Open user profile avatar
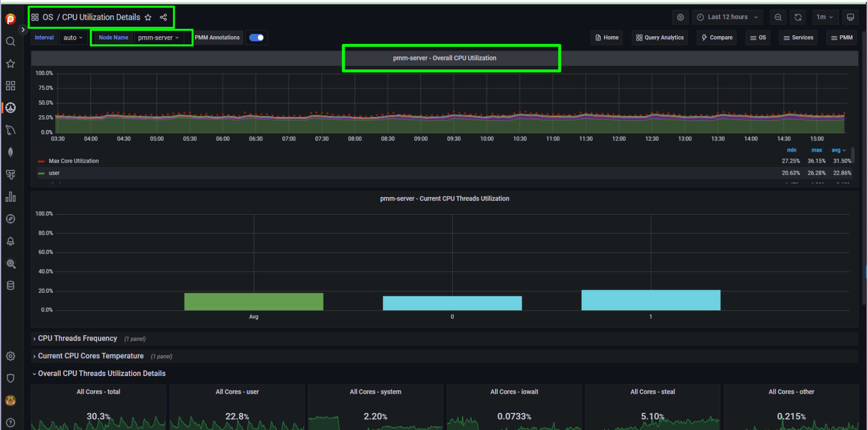This screenshot has width=868, height=430. point(11,400)
